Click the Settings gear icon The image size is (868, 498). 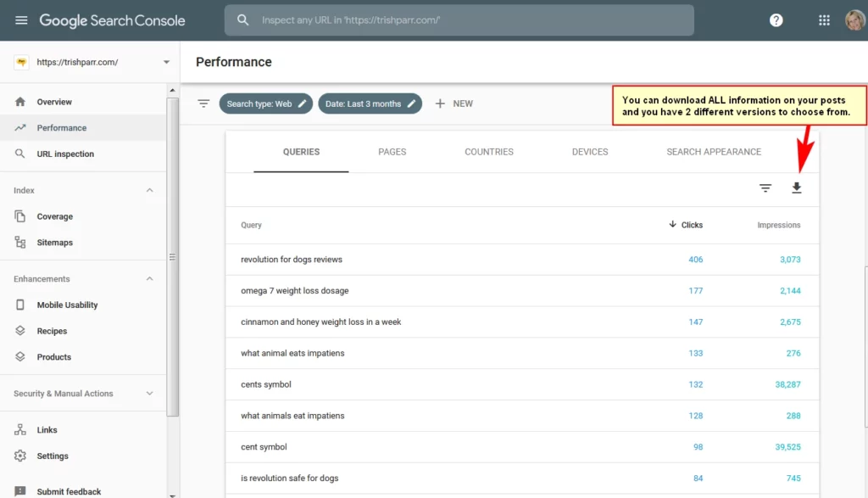[20, 456]
